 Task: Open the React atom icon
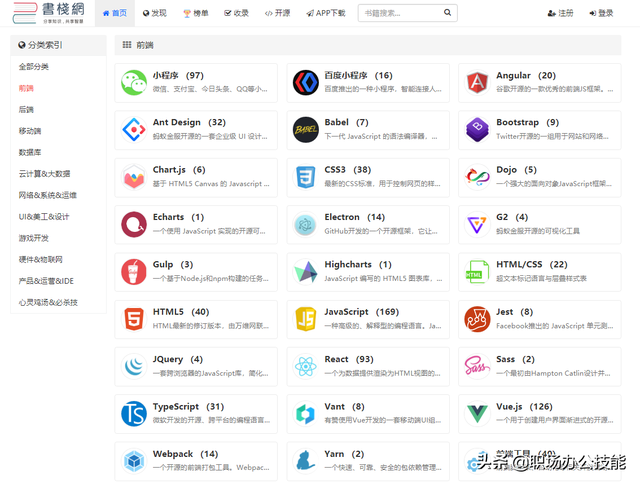[x=306, y=366]
